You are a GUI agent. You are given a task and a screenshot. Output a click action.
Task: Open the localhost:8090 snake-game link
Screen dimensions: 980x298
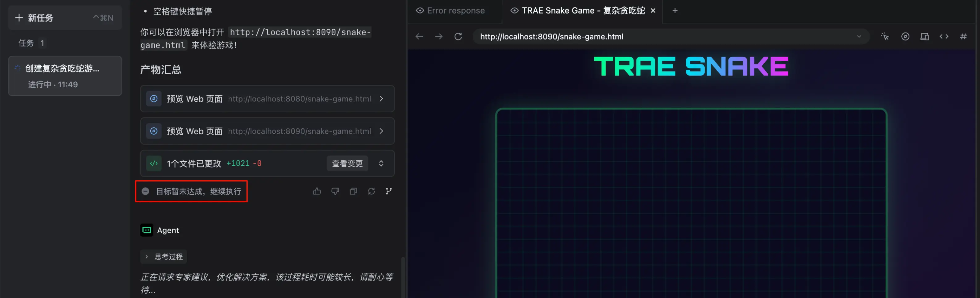[x=299, y=131]
